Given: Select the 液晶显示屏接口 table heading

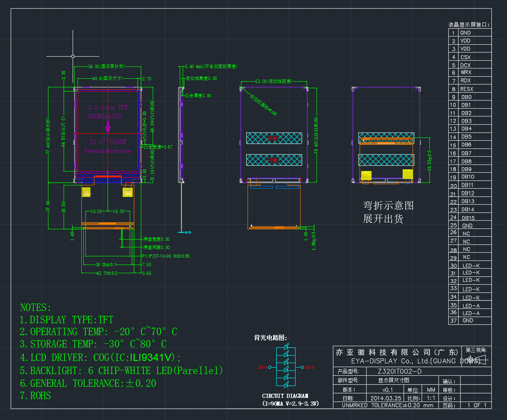Looking at the screenshot, I should [x=469, y=25].
